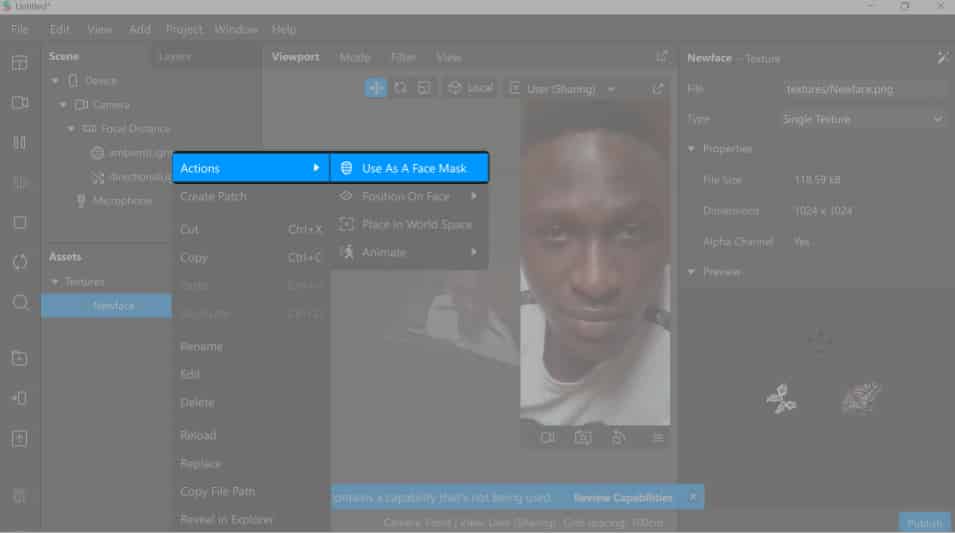Click the textures/Newface.png file field
Screen dimensions: 955x533
coord(864,88)
